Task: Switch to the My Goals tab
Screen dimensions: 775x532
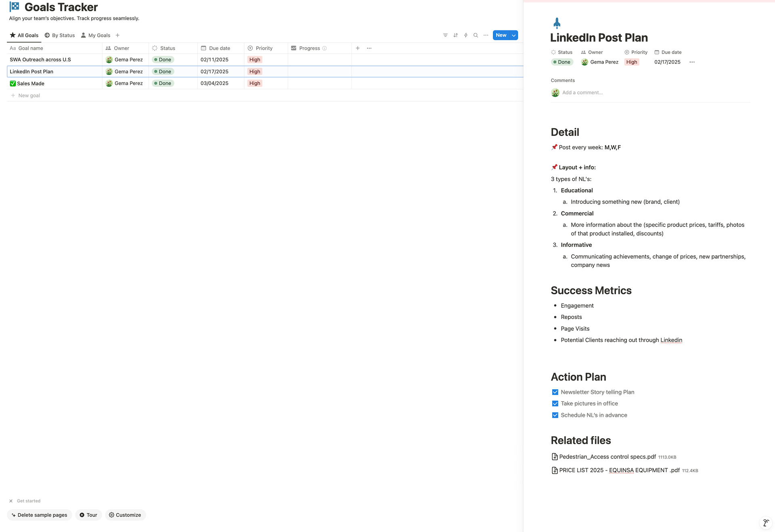Action: click(95, 35)
